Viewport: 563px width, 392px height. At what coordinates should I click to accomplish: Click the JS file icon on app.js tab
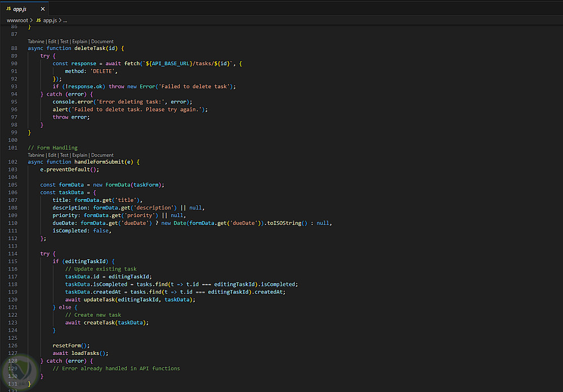(8, 9)
